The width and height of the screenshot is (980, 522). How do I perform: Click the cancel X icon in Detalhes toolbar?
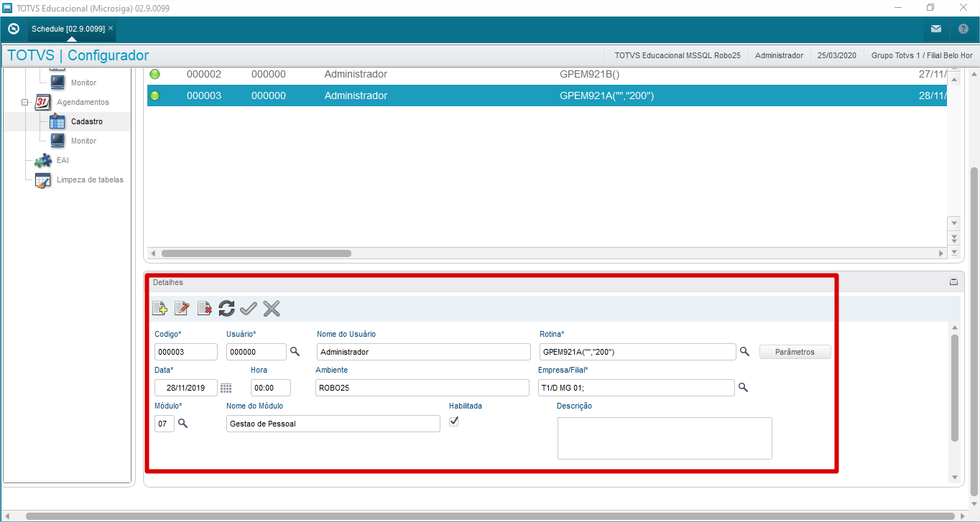point(271,309)
